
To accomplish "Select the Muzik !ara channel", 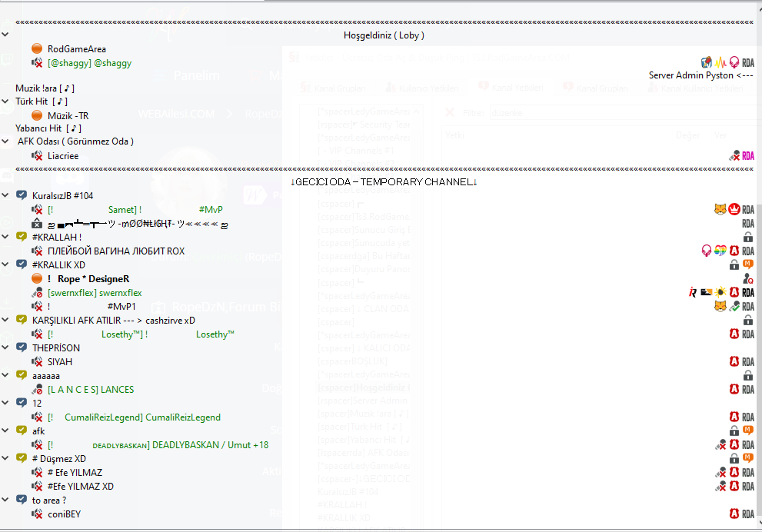I will coord(45,88).
